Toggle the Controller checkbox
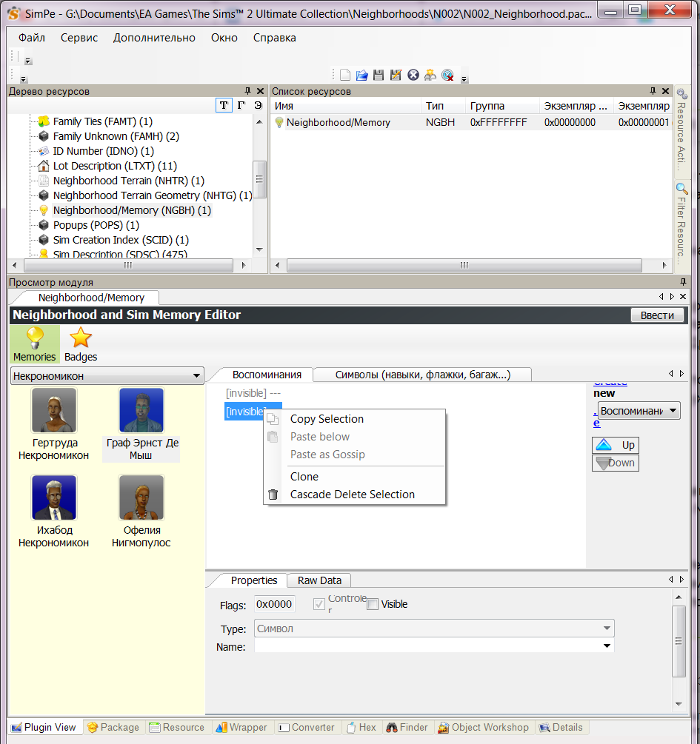Image resolution: width=700 pixels, height=744 pixels. click(319, 604)
